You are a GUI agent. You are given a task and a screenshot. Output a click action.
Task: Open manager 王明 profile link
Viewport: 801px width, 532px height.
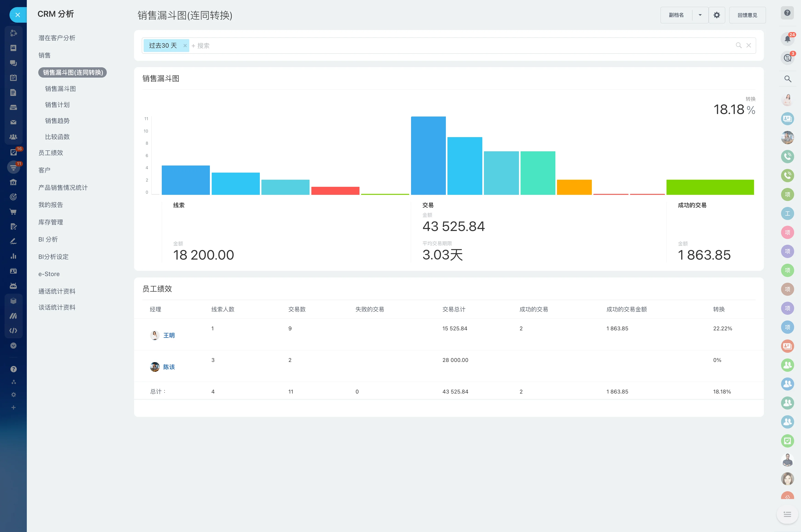click(169, 335)
